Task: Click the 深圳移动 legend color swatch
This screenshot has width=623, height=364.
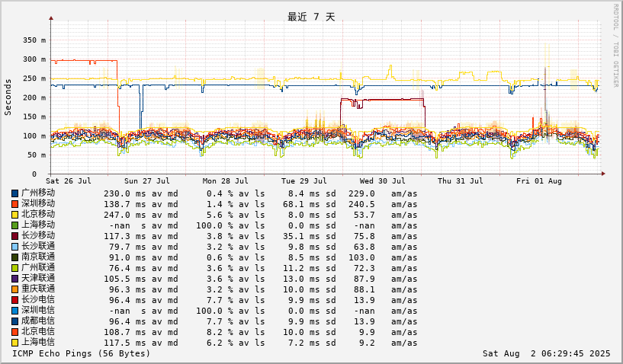Action: (x=14, y=204)
